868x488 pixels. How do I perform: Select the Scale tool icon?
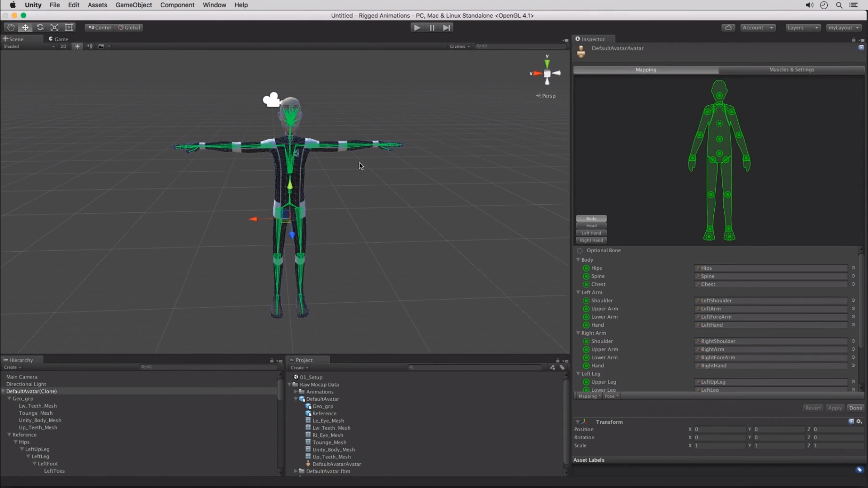coord(54,28)
